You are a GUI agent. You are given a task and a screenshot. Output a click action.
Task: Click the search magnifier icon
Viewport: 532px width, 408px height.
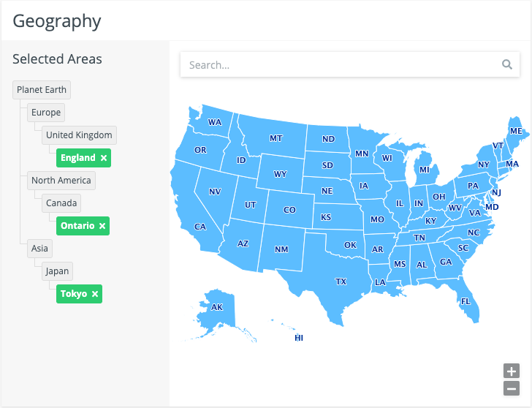click(x=507, y=64)
